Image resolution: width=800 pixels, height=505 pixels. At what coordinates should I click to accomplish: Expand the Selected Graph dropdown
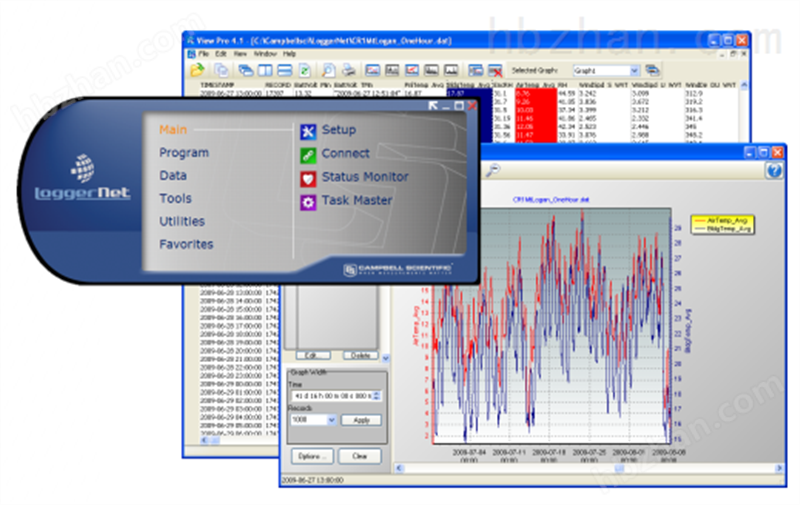pyautogui.click(x=634, y=71)
